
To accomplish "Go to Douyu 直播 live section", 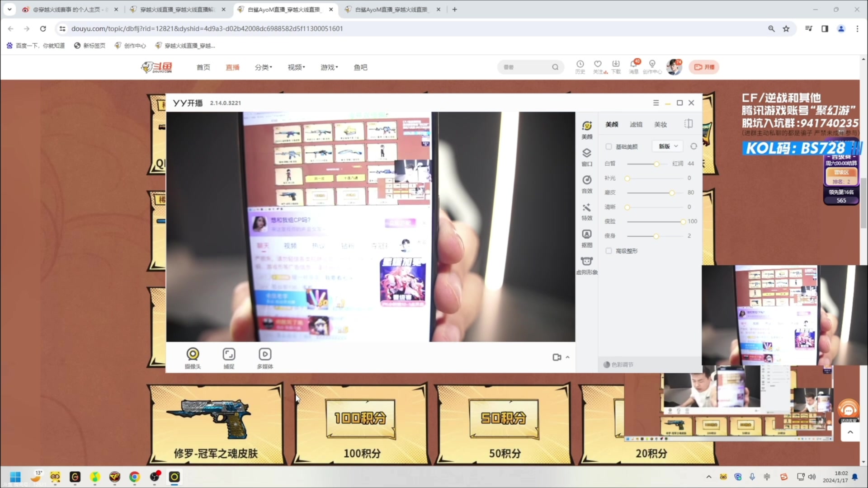I will pos(232,67).
